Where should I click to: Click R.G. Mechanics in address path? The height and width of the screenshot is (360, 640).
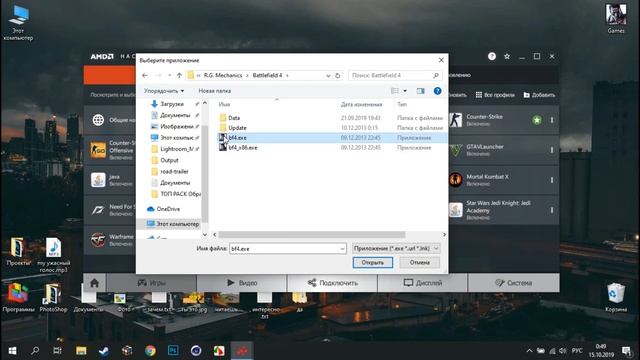click(x=223, y=76)
